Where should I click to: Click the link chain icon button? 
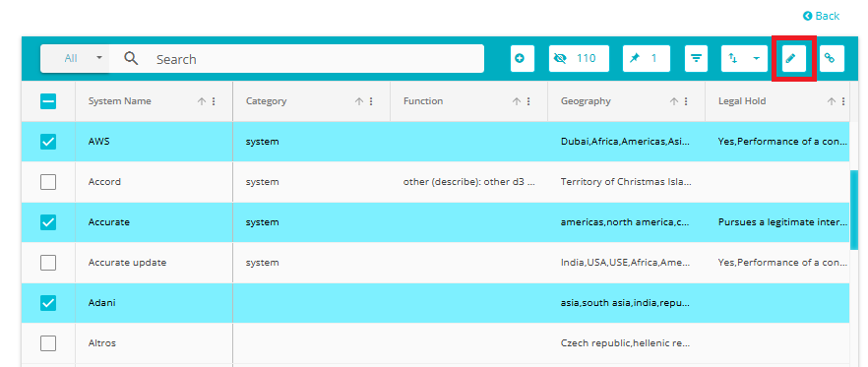tap(832, 58)
